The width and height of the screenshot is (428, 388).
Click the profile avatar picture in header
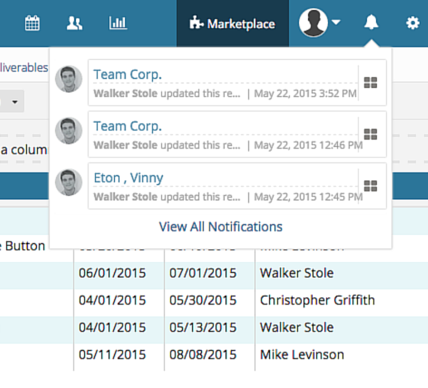[313, 22]
